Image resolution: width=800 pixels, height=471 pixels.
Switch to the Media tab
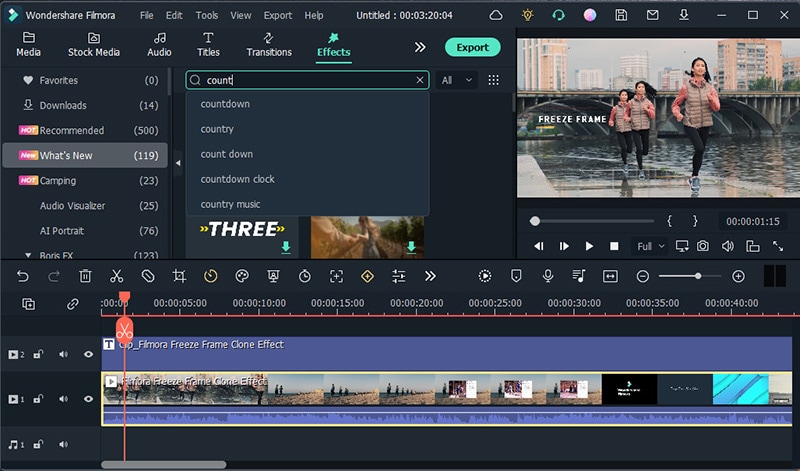(29, 44)
